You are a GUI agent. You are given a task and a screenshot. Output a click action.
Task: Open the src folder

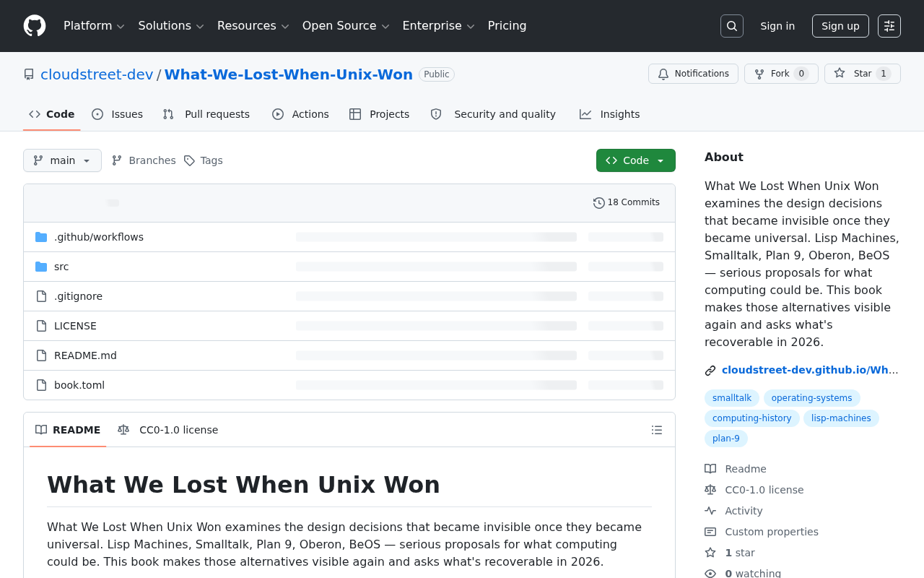pos(61,267)
